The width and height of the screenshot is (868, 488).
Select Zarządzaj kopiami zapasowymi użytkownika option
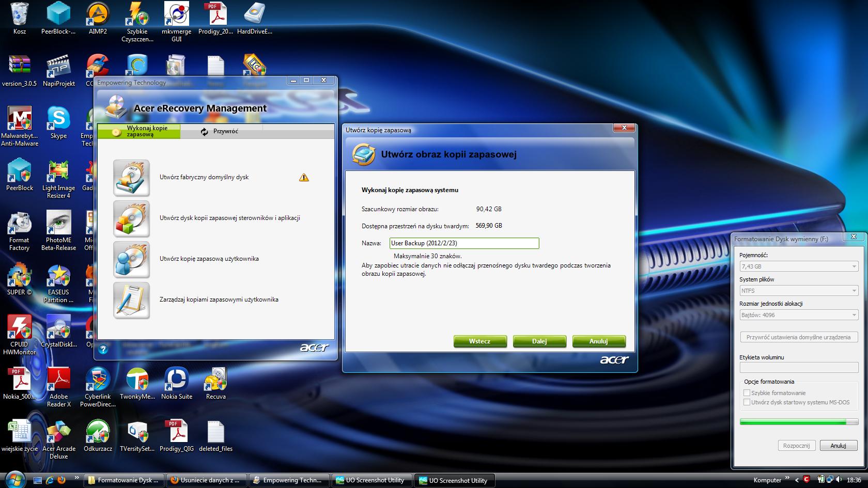[219, 300]
